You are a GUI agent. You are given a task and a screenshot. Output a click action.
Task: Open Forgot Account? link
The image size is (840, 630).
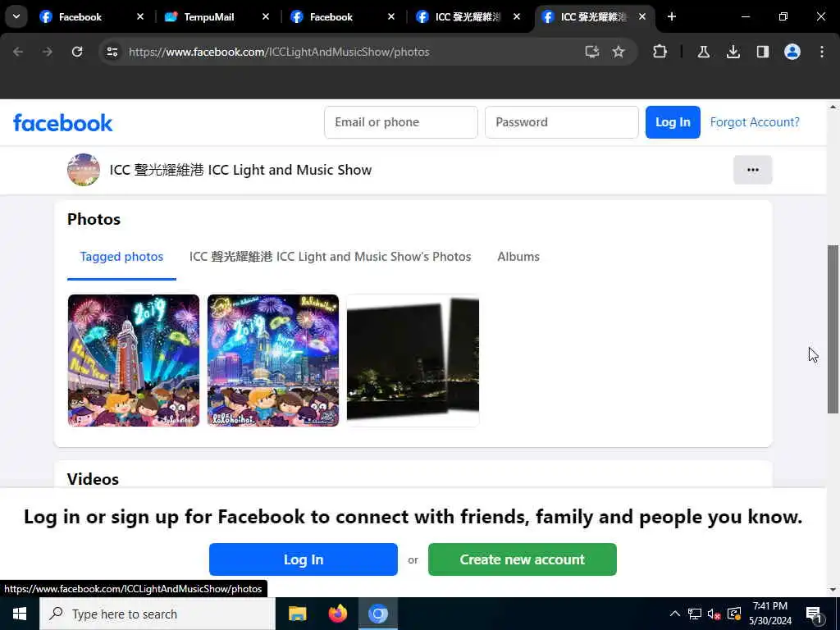[x=755, y=122]
